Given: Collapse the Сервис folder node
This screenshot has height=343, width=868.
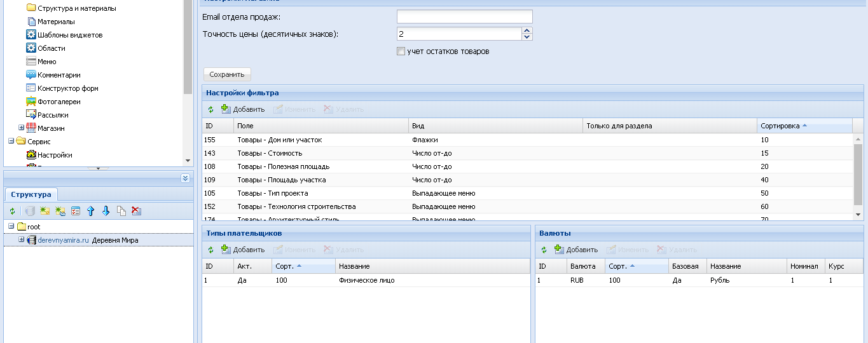Looking at the screenshot, I should pos(11,142).
